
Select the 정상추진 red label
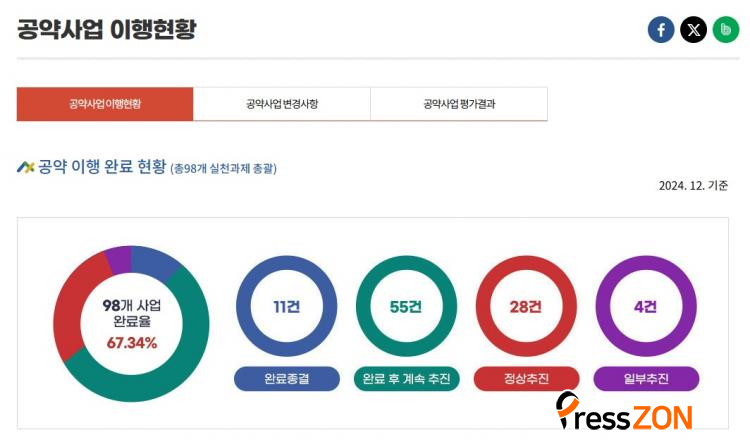(527, 379)
